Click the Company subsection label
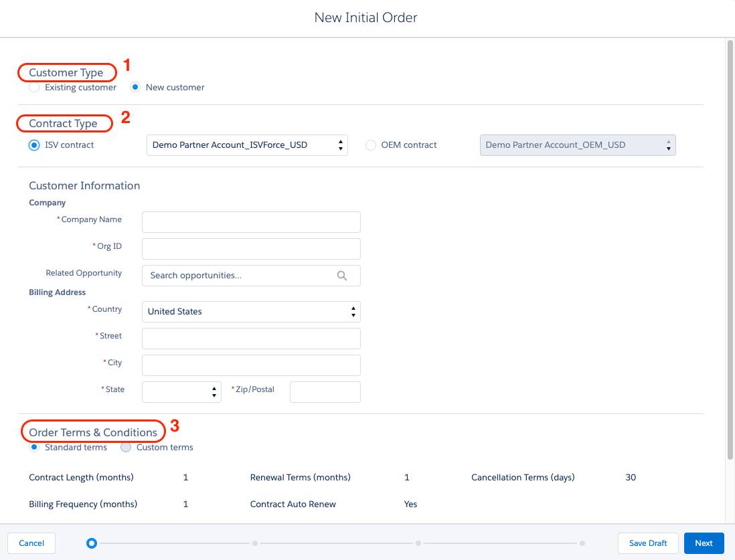The height and width of the screenshot is (560, 735). [x=48, y=203]
